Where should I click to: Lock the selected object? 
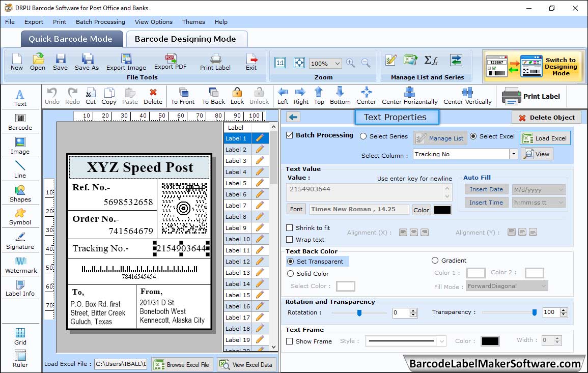coord(237,96)
